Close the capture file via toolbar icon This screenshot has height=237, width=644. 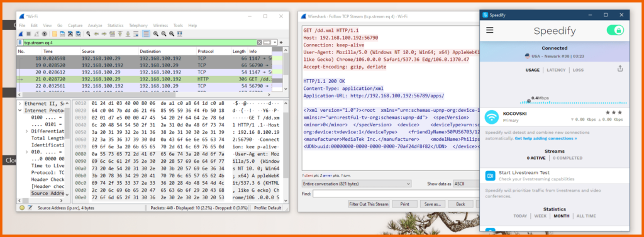click(x=70, y=34)
